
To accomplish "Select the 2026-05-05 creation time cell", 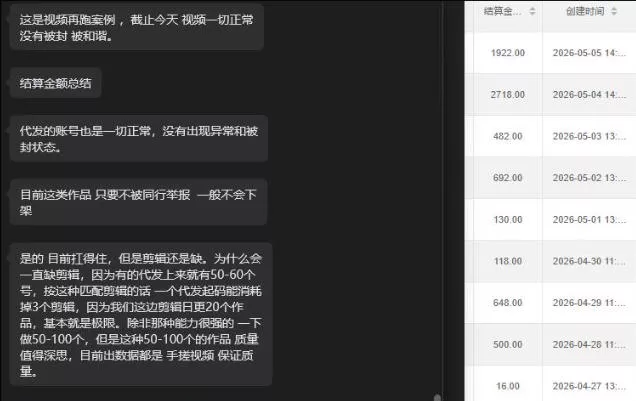I will [589, 53].
